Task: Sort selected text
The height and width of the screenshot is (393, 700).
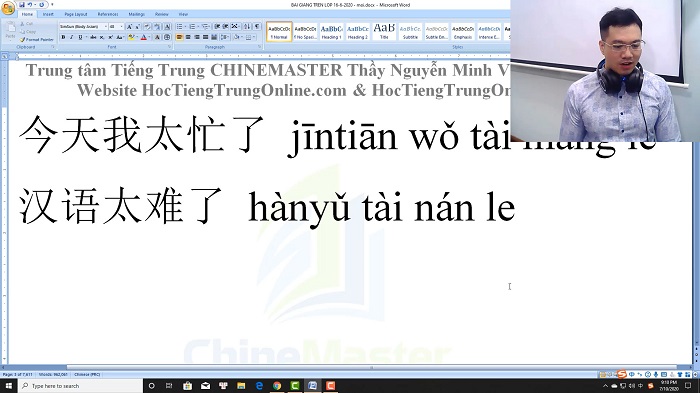Action: pyautogui.click(x=247, y=27)
